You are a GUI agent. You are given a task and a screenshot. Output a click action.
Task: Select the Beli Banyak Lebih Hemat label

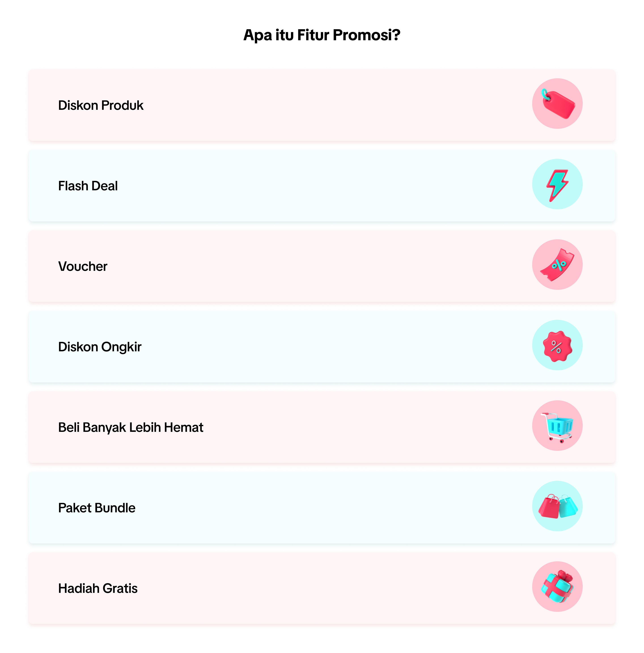pyautogui.click(x=130, y=428)
